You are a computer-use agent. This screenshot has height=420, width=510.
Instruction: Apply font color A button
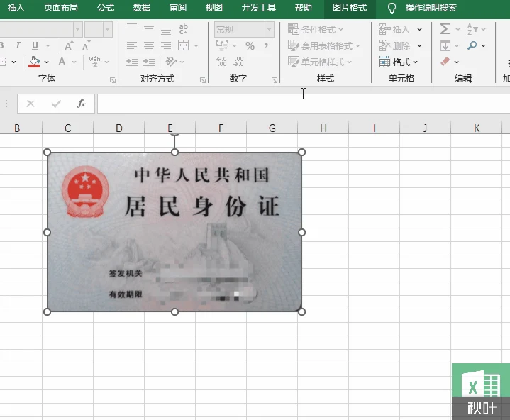62,62
